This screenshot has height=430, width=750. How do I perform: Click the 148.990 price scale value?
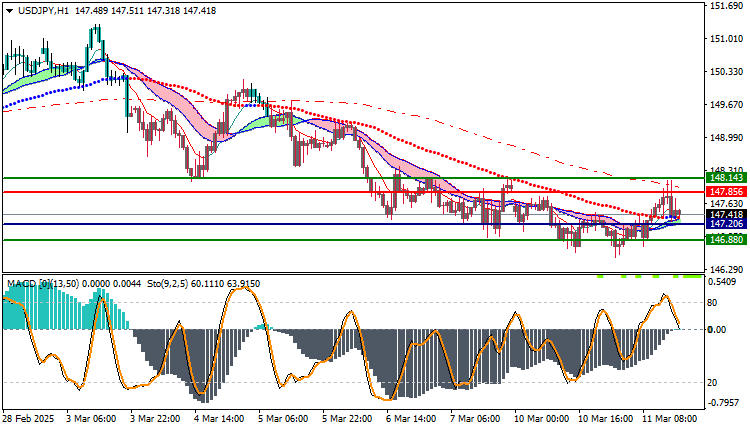tap(727, 138)
